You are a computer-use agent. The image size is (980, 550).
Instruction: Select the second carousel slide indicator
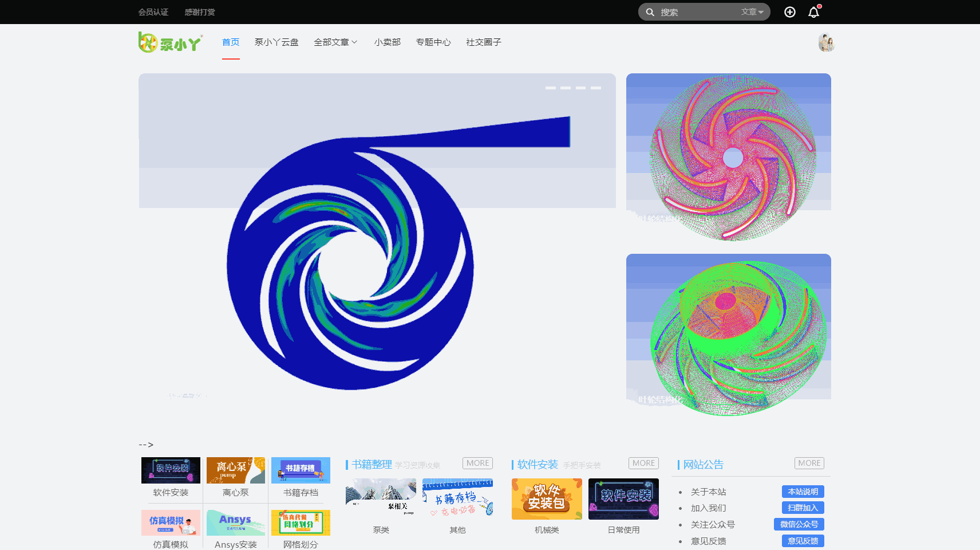566,88
